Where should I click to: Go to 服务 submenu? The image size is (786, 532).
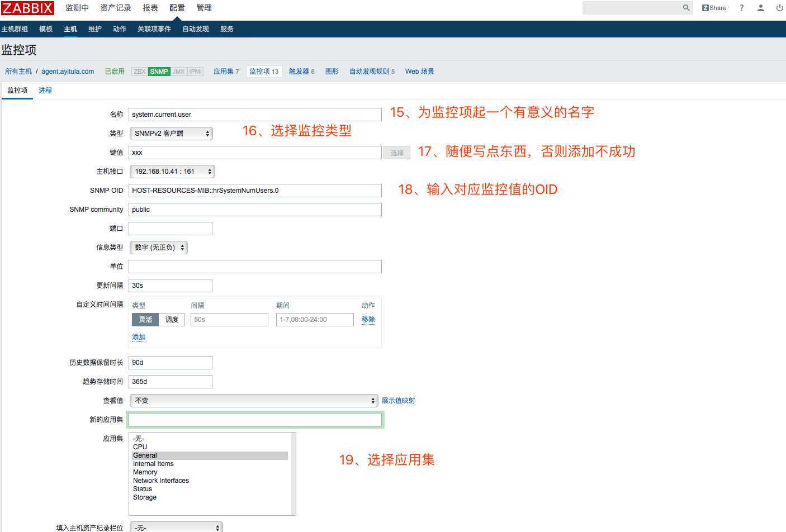click(227, 29)
